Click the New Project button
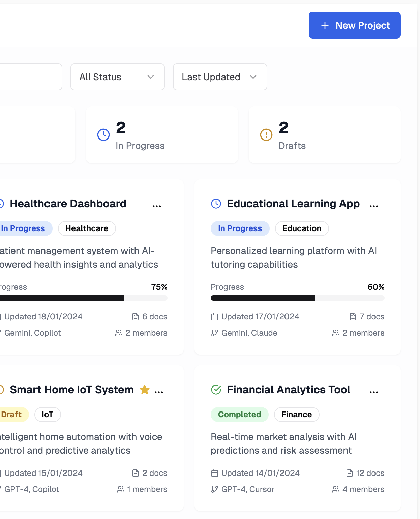The height and width of the screenshot is (519, 420). click(x=355, y=25)
